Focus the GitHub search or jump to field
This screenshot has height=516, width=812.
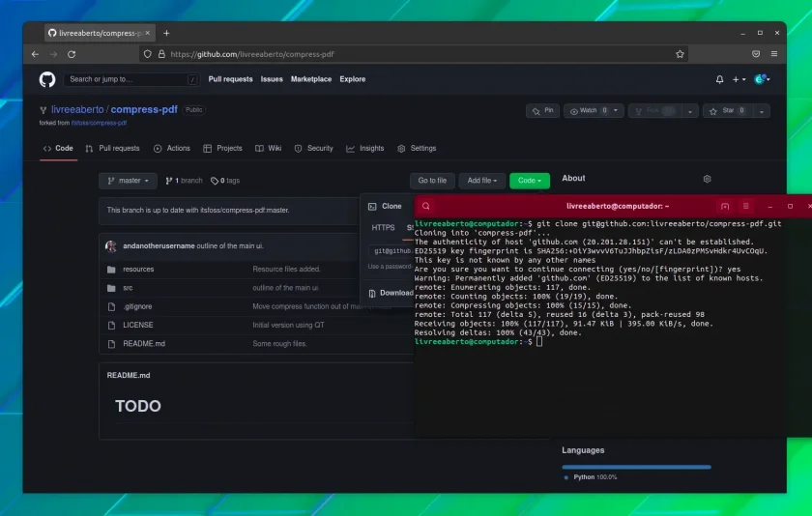pos(131,79)
